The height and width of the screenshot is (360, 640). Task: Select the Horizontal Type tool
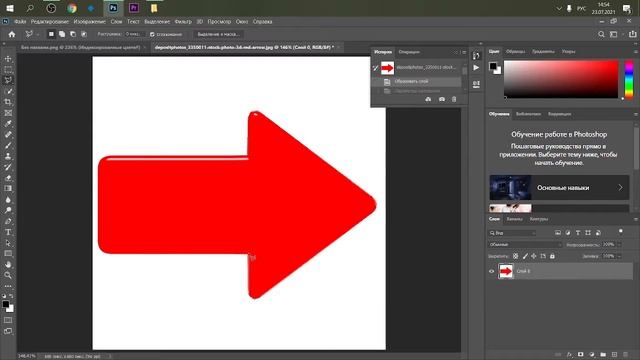pos(8,232)
